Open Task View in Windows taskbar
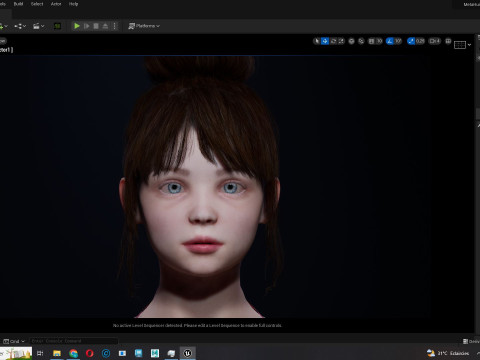480x360 pixels. pos(40,353)
